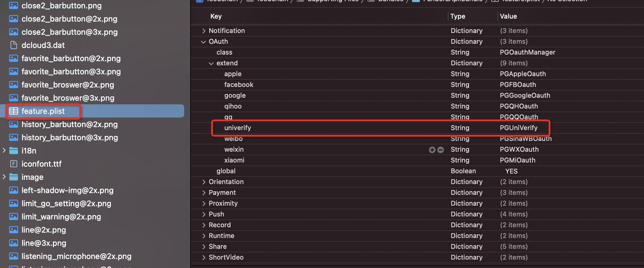Expand the ShortVideo dictionary row
644x268 pixels.
204,258
